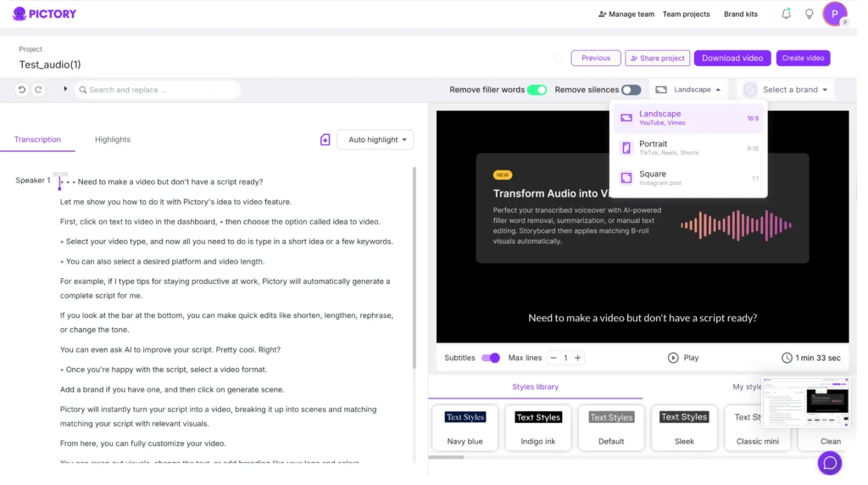Screen dimensions: 868x485
Task: Switch to the Highlights tab
Action: pyautogui.click(x=113, y=140)
